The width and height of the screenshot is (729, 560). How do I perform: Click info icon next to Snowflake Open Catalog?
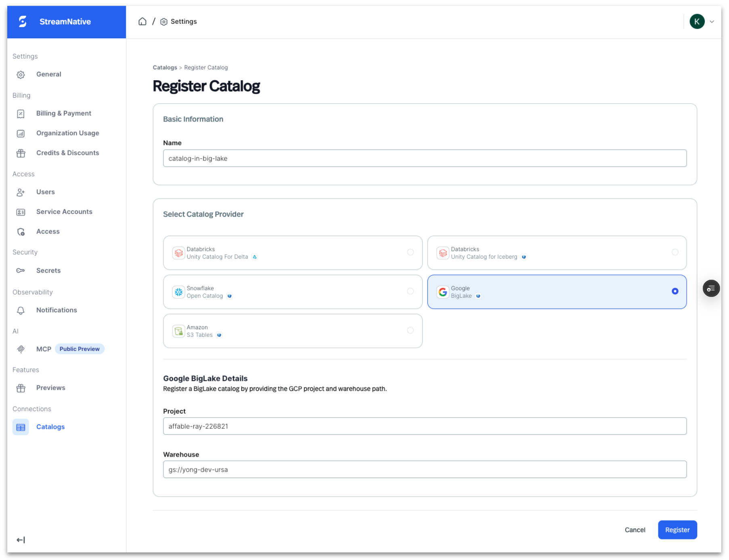coord(230,296)
